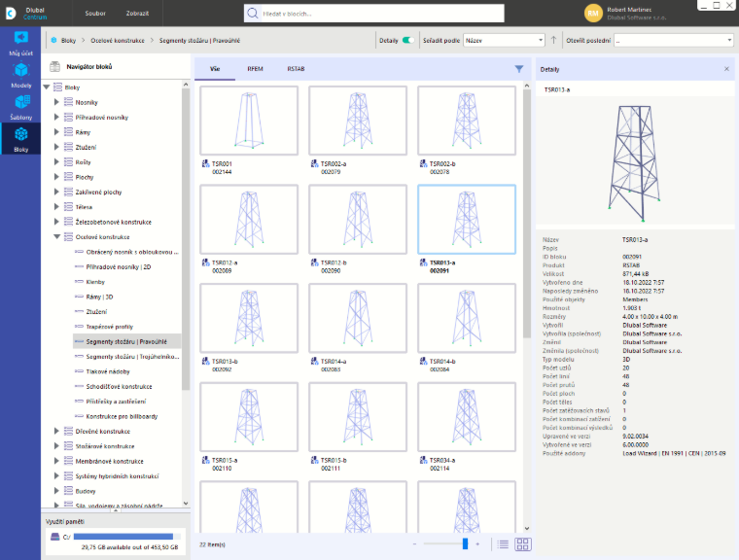
Task: Click the RM user avatar
Action: pyautogui.click(x=593, y=14)
